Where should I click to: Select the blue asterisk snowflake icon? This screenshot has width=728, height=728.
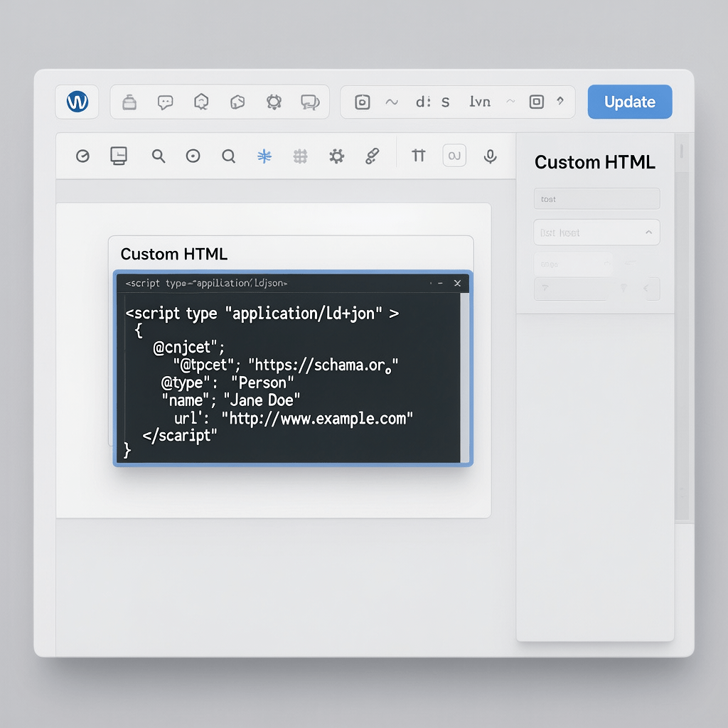click(264, 156)
